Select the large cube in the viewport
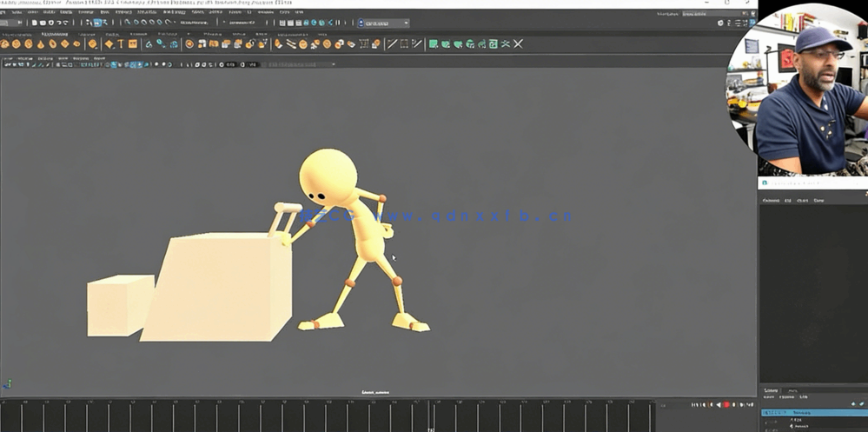This screenshot has height=432, width=868. [217, 287]
